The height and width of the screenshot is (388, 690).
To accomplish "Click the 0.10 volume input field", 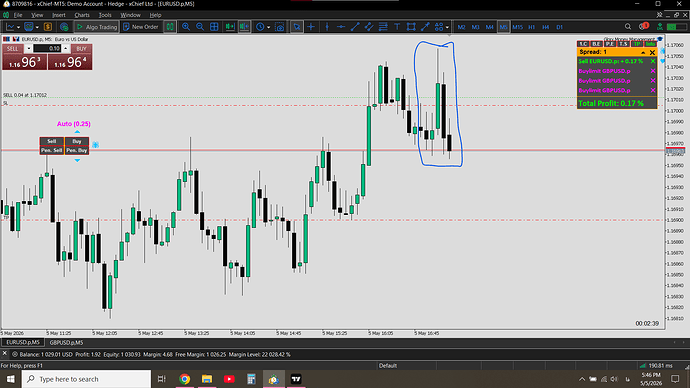I will point(47,48).
